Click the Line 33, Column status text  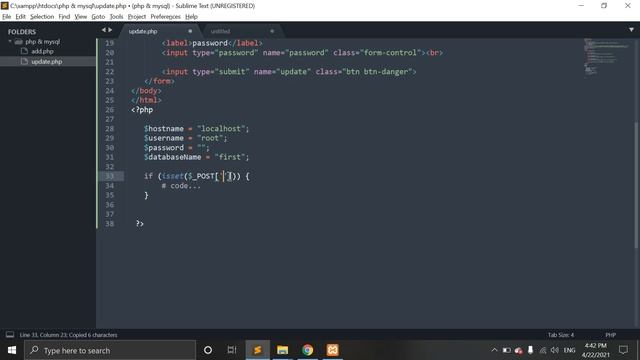(68, 335)
